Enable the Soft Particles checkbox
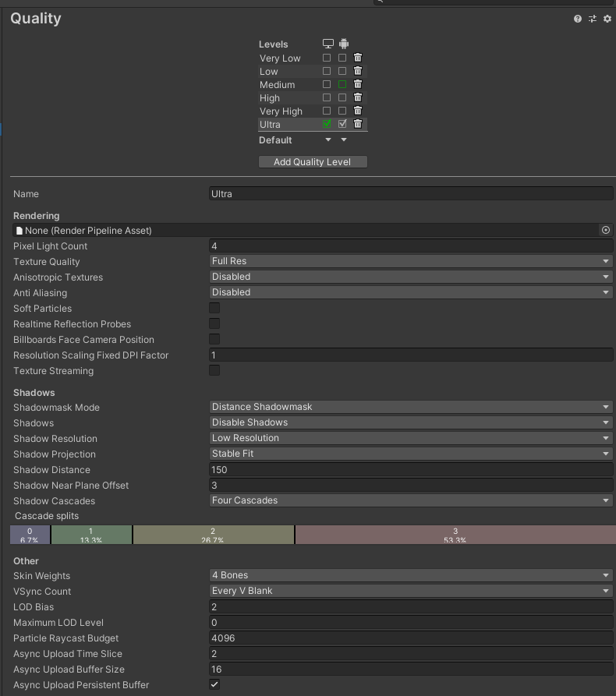 214,308
